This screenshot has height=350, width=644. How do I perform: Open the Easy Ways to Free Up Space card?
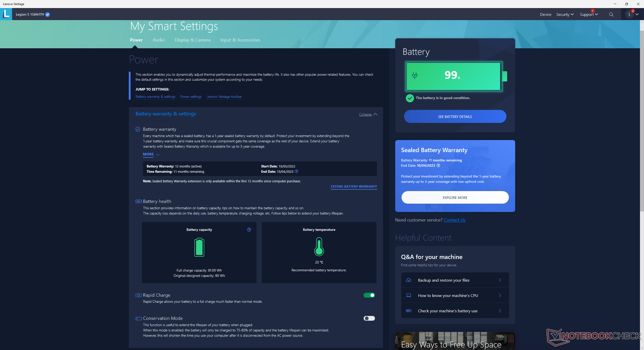(455, 341)
